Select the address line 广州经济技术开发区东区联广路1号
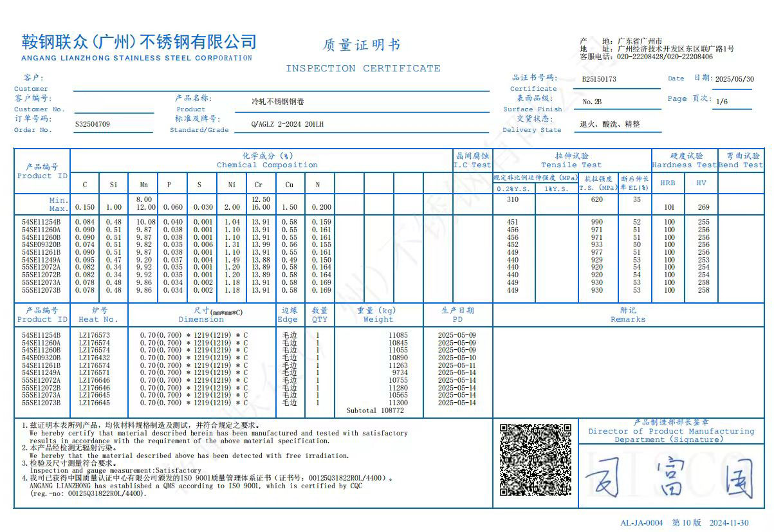This screenshot has width=774, height=532. click(x=676, y=49)
